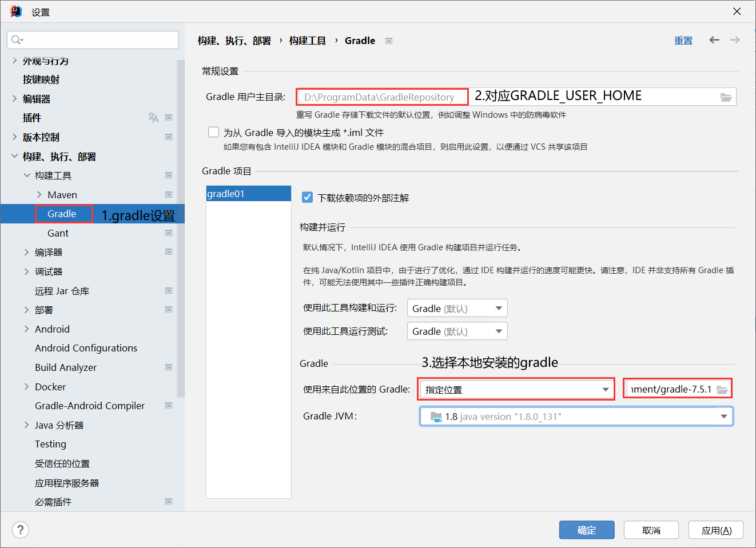Browse folder for local Gradle installation path
The width and height of the screenshot is (756, 548).
[722, 390]
